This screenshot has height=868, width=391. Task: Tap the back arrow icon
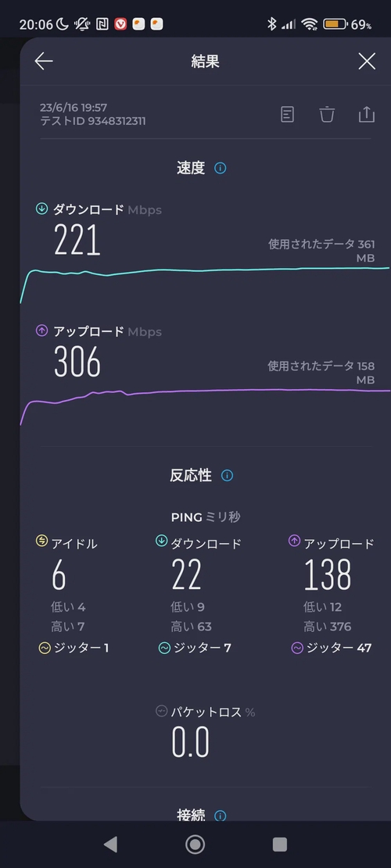pyautogui.click(x=44, y=62)
